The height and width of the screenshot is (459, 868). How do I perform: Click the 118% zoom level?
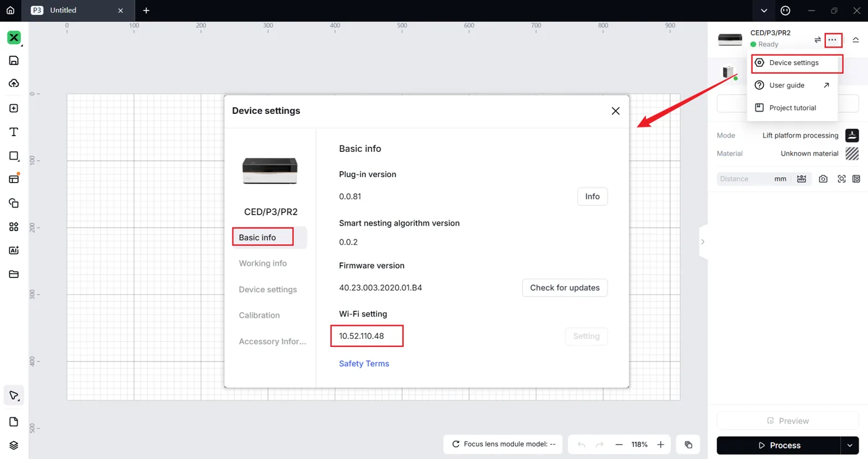tap(639, 445)
